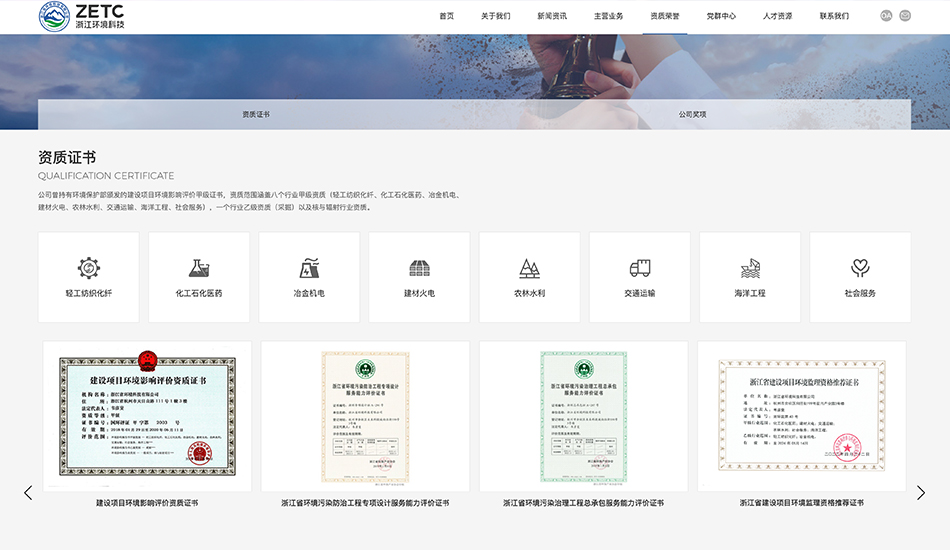This screenshot has width=950, height=550.
Task: View the 浙江省建设项目环境监理资格推荐证书 image
Action: click(801, 415)
